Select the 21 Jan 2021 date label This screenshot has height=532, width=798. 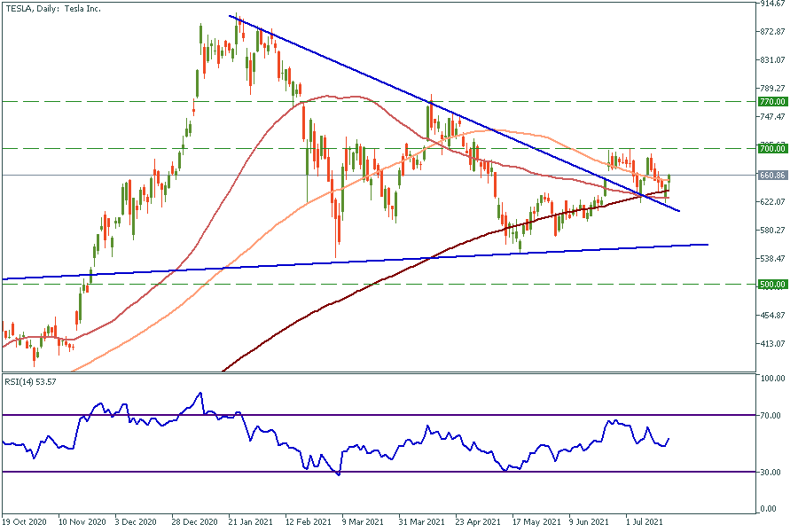(x=252, y=522)
